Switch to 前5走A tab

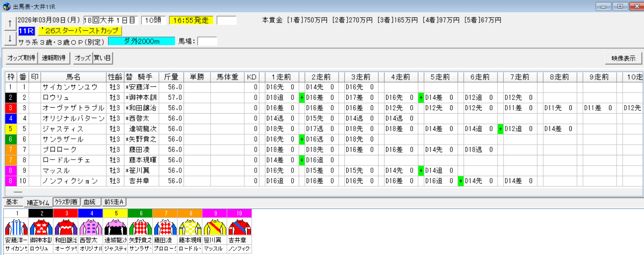[114, 202]
